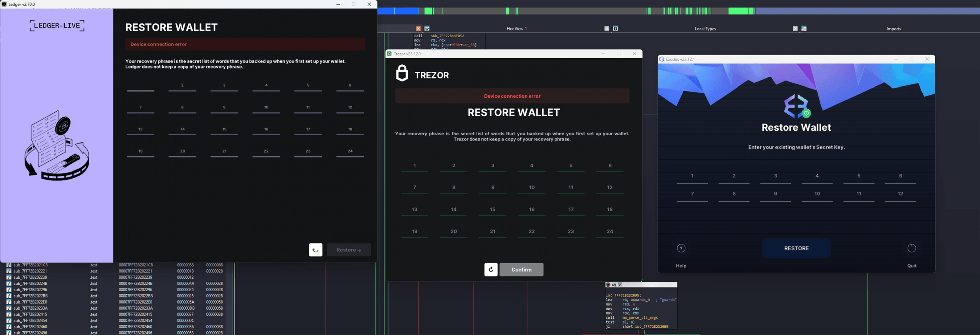The height and width of the screenshot is (335, 980).
Task: Click the Device connection error banner in Trezor
Action: (x=512, y=96)
